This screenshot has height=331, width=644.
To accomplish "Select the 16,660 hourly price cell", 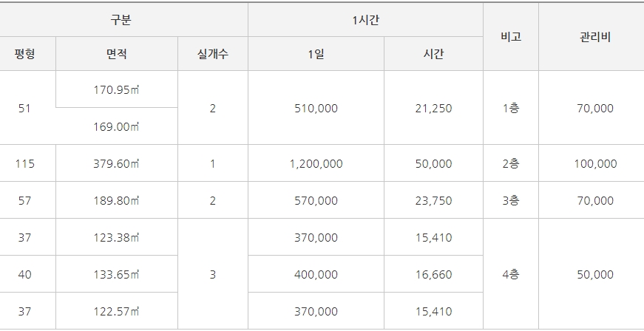I will pyautogui.click(x=433, y=274).
